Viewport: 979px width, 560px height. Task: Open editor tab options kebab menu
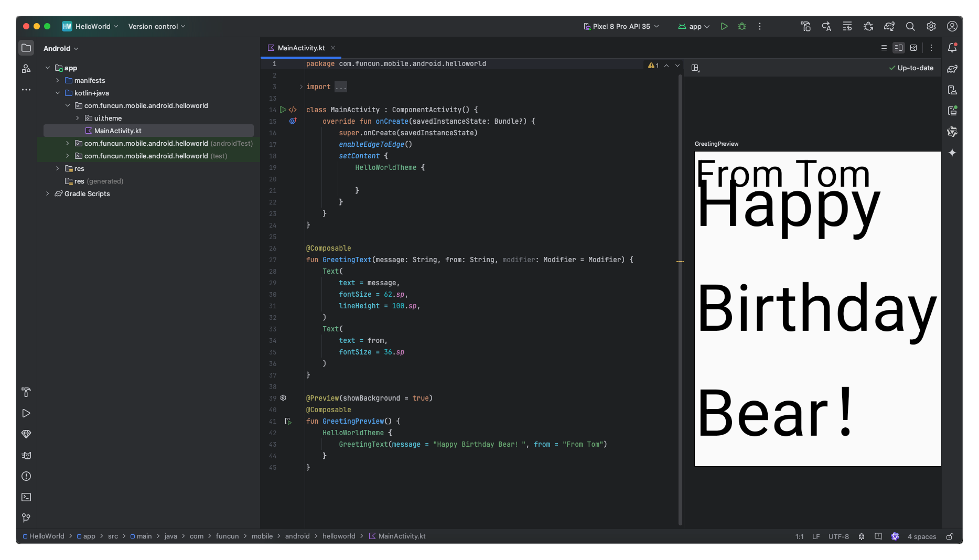pyautogui.click(x=931, y=48)
